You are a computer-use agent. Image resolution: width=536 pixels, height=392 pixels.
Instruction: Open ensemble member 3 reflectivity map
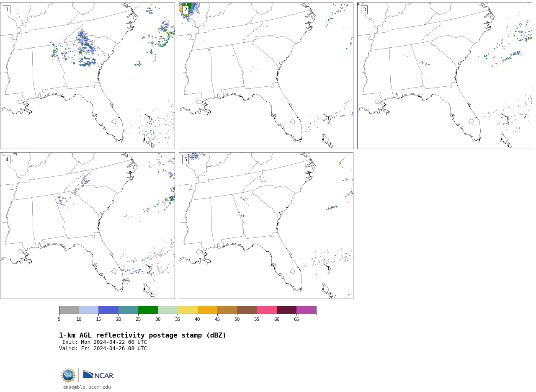[x=444, y=76]
